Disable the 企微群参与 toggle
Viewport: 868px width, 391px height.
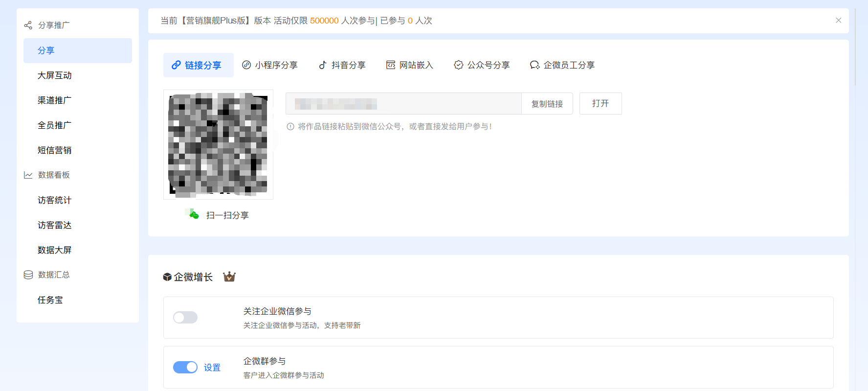coord(185,368)
